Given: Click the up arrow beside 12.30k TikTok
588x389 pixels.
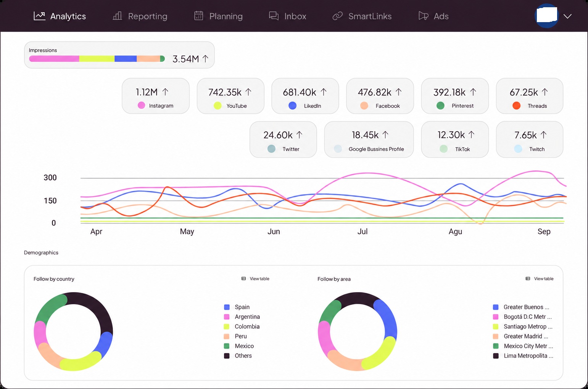Looking at the screenshot, I should (x=471, y=135).
